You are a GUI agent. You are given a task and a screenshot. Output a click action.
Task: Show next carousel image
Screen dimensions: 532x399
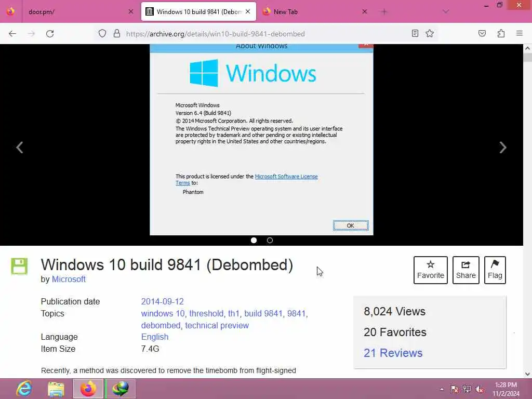point(503,147)
